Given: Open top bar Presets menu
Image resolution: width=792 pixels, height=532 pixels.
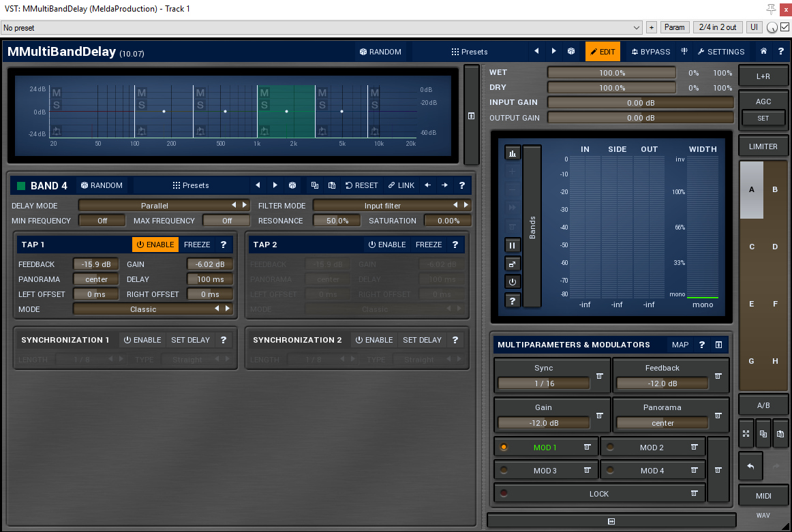Looking at the screenshot, I should click(x=469, y=52).
